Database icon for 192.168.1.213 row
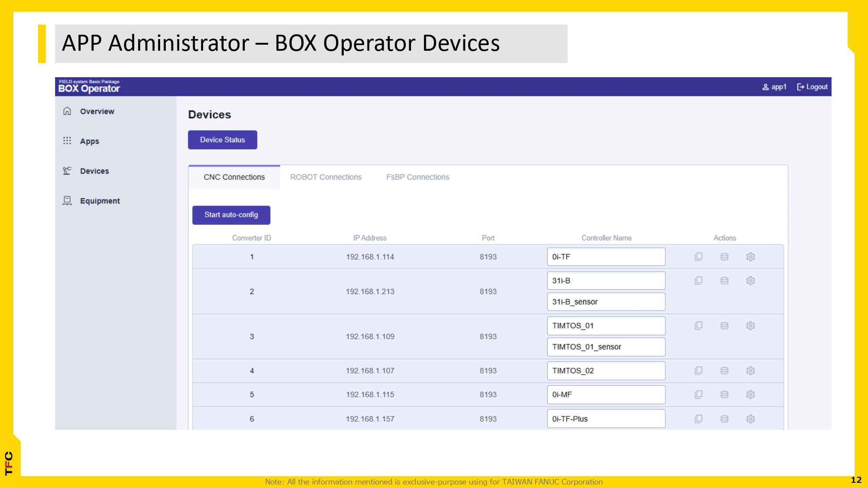 tap(724, 281)
